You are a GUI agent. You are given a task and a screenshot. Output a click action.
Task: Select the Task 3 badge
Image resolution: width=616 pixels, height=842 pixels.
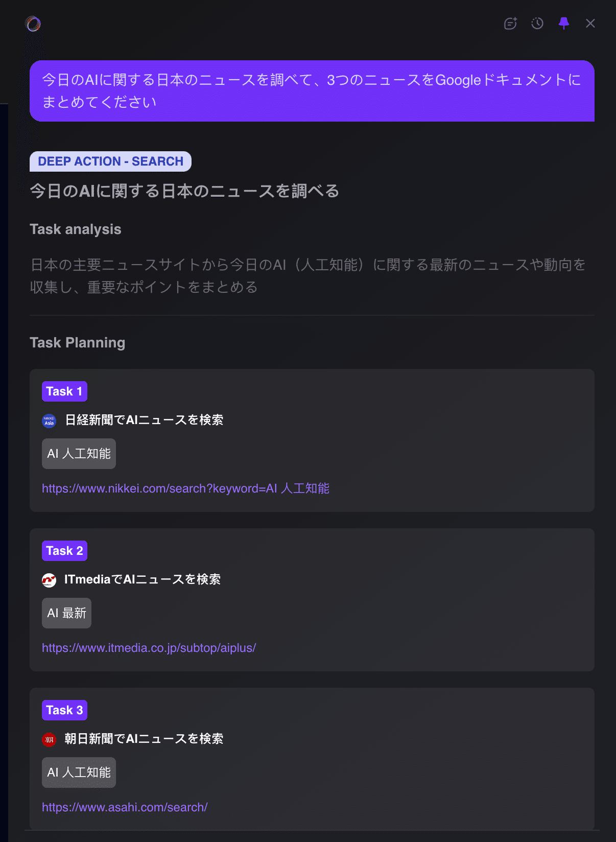coord(64,710)
